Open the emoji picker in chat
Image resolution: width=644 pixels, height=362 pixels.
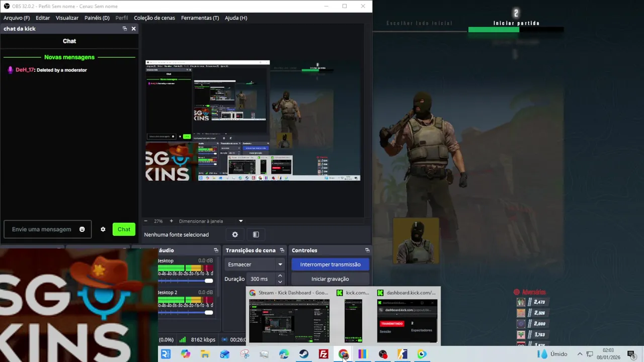click(82, 229)
